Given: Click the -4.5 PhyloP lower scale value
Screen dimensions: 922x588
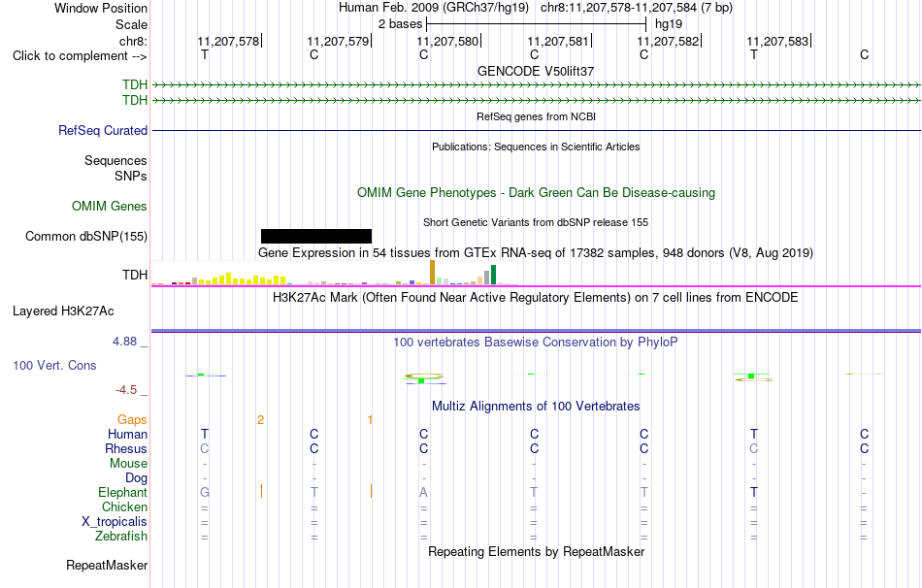Looking at the screenshot, I should pos(126,390).
